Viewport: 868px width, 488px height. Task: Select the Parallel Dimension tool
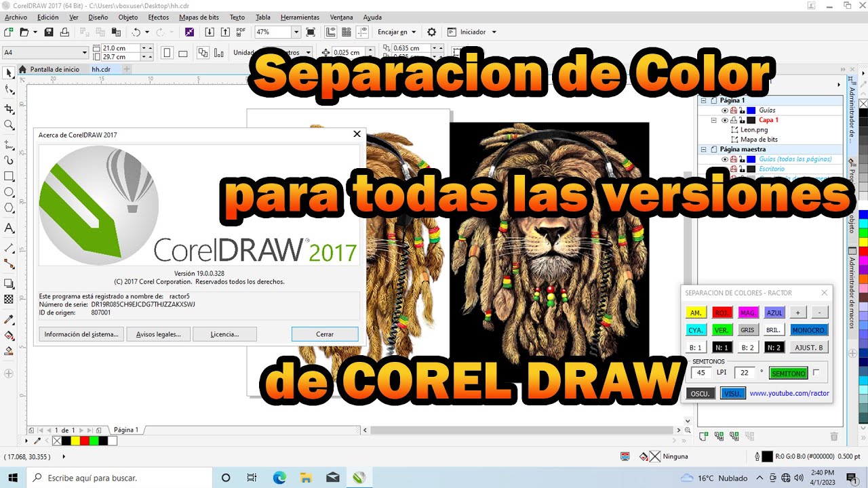(x=9, y=247)
